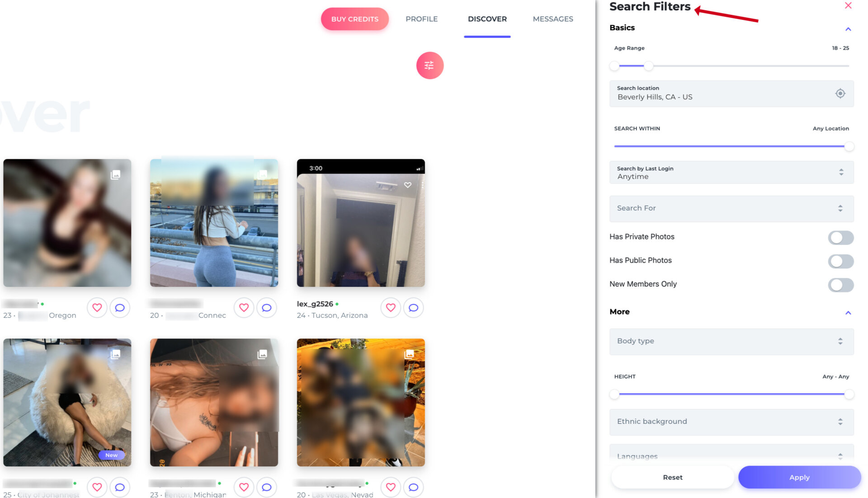Click the Age Range maximum slider handle
The width and height of the screenshot is (868, 498).
(x=648, y=66)
